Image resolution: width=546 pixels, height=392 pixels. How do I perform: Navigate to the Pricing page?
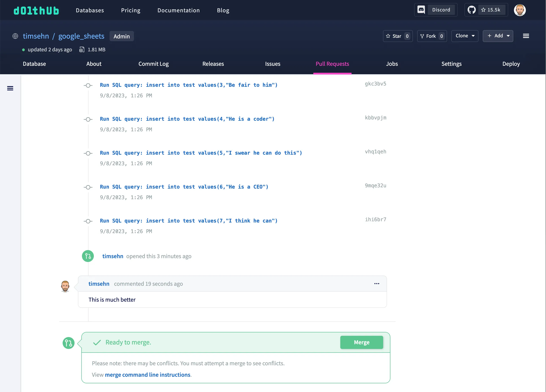(131, 10)
